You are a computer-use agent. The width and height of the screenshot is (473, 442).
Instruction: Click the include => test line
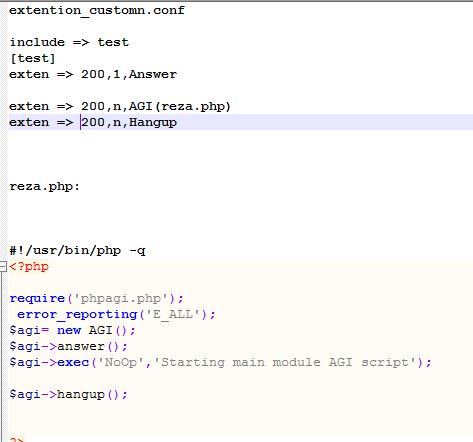69,42
